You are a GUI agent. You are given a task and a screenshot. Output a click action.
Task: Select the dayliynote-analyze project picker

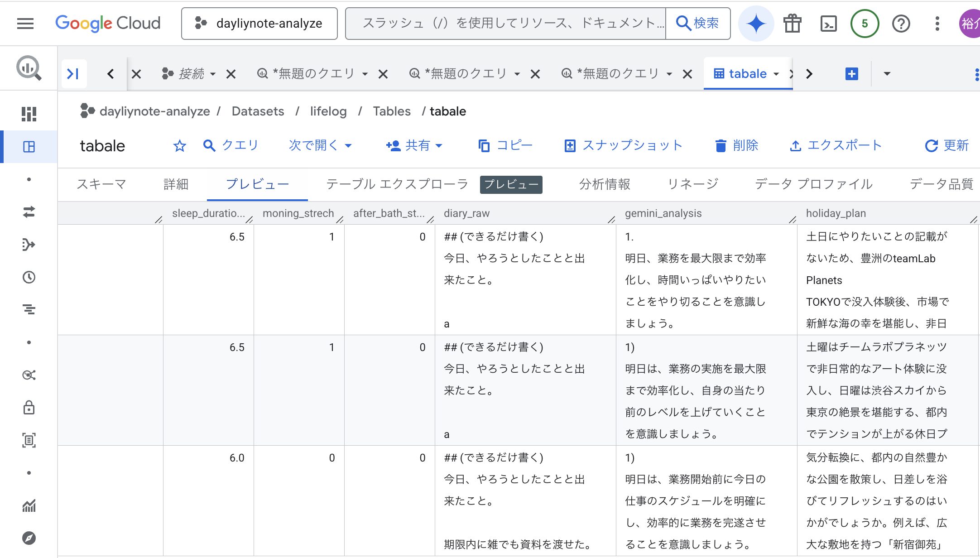pos(259,24)
